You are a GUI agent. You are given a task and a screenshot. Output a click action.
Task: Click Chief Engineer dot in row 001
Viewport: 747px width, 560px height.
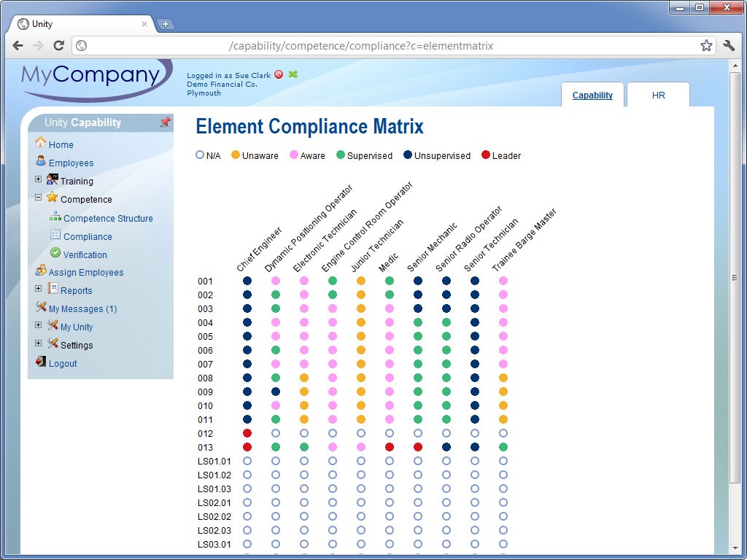(247, 281)
